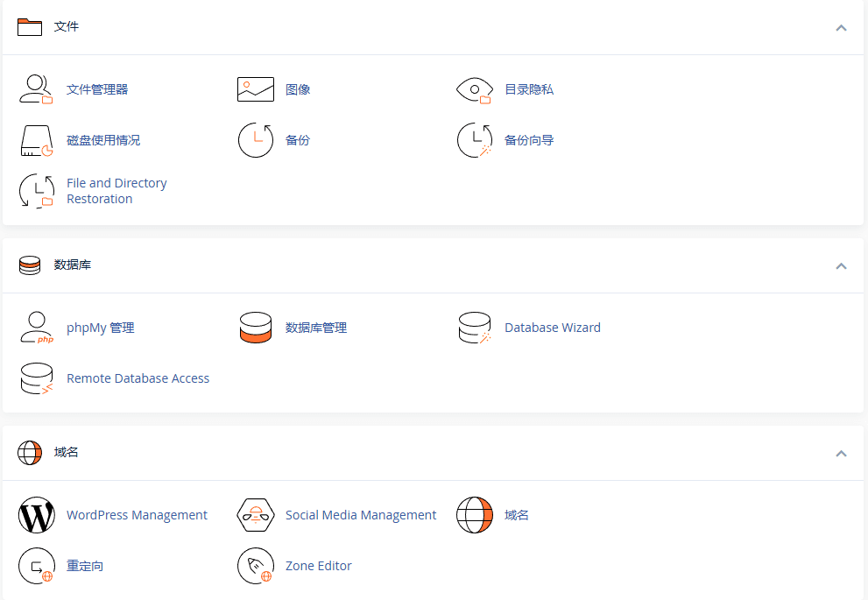Open the 磁盘使用情况 disk usage icon
This screenshot has width=868, height=600.
tap(37, 140)
